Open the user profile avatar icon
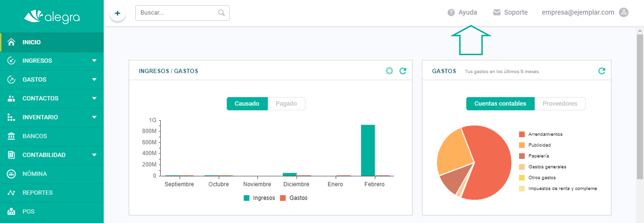The height and width of the screenshot is (223, 644). click(x=623, y=12)
